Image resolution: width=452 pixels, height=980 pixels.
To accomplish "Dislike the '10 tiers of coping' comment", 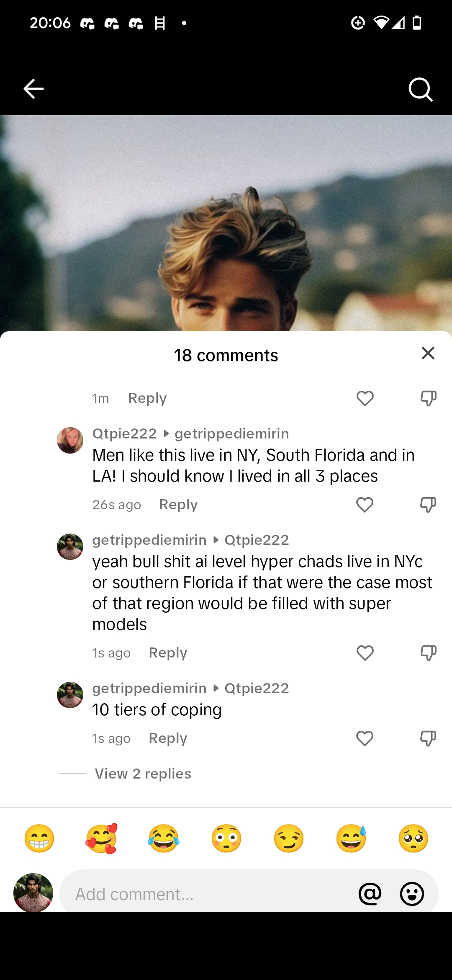I will 428,738.
